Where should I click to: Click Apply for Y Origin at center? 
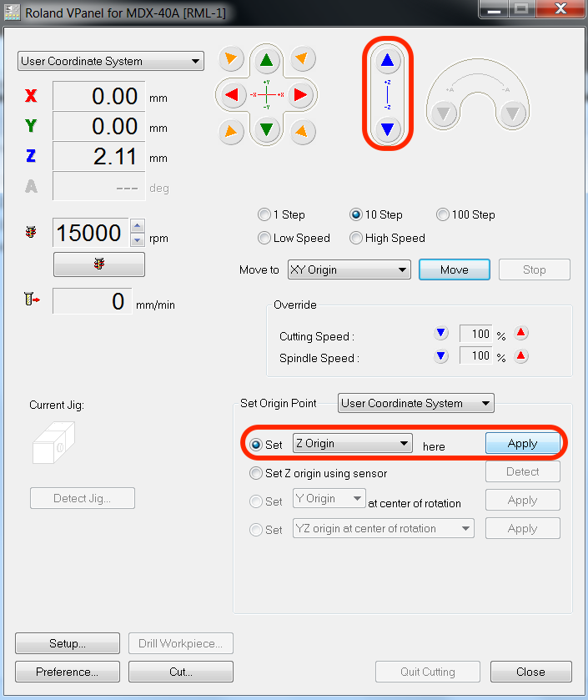click(x=522, y=500)
